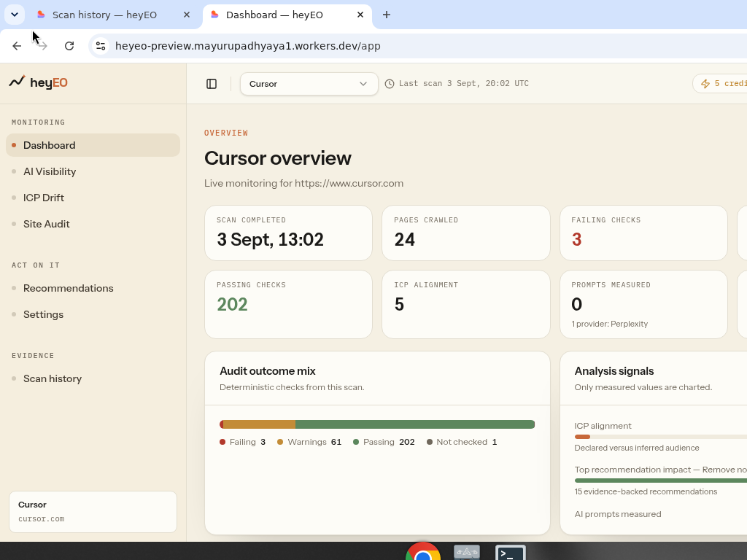The image size is (747, 560).
Task: Click Declared versus inferred audience text
Action: click(x=636, y=448)
